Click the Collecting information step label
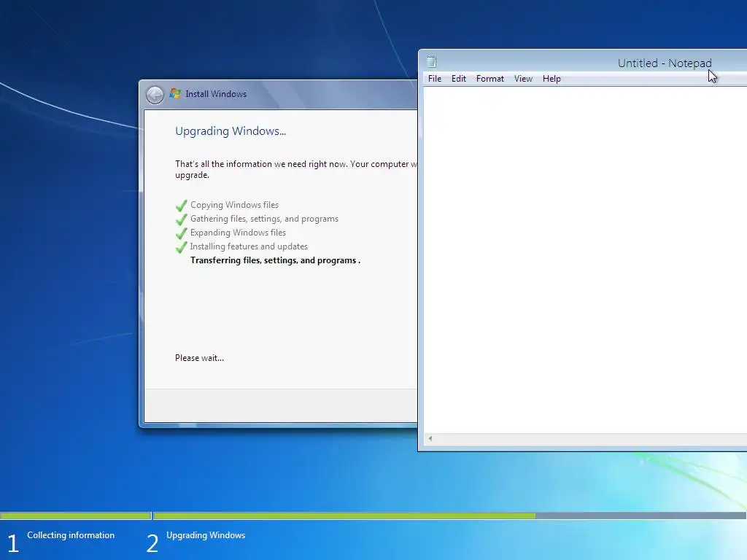Screen dimensions: 747x560 point(71,534)
